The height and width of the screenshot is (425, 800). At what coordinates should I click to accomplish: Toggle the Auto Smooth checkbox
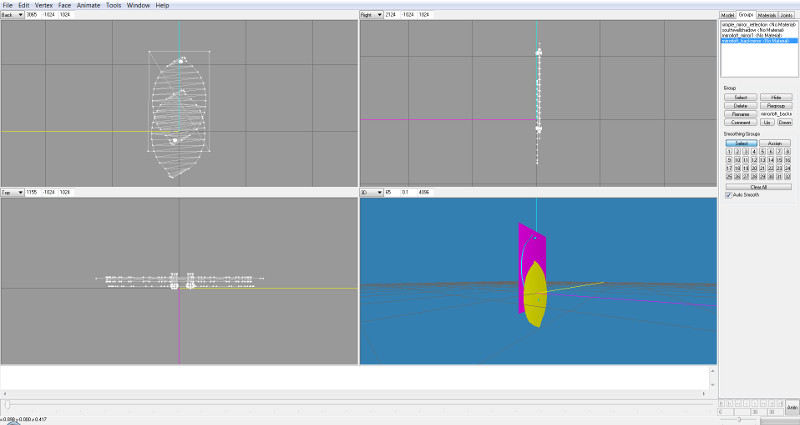pyautogui.click(x=728, y=194)
